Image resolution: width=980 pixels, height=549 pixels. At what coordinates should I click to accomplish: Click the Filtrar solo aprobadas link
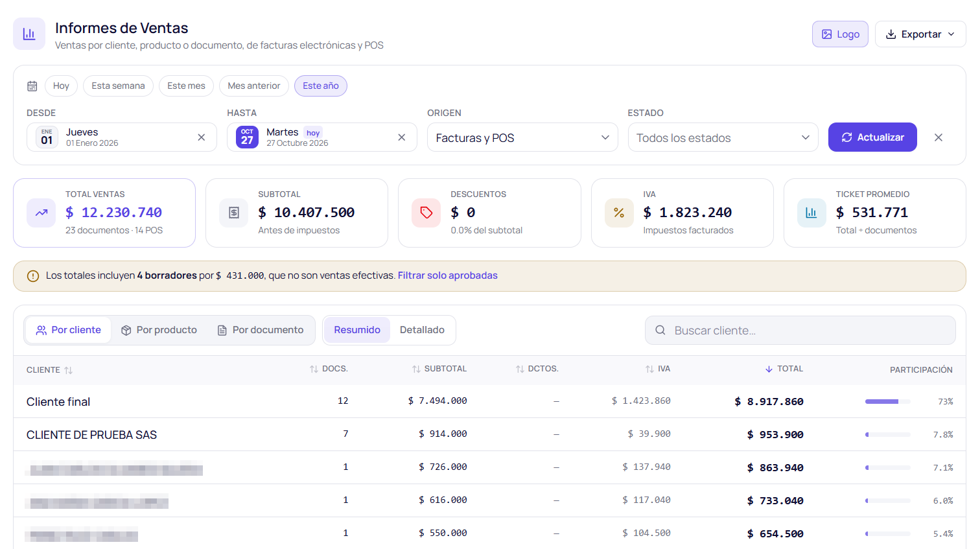448,275
